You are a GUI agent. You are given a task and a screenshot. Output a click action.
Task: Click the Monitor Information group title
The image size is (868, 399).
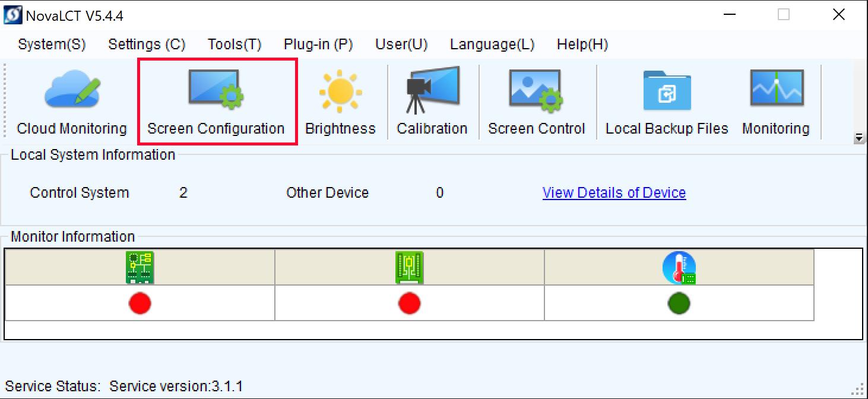tap(73, 236)
